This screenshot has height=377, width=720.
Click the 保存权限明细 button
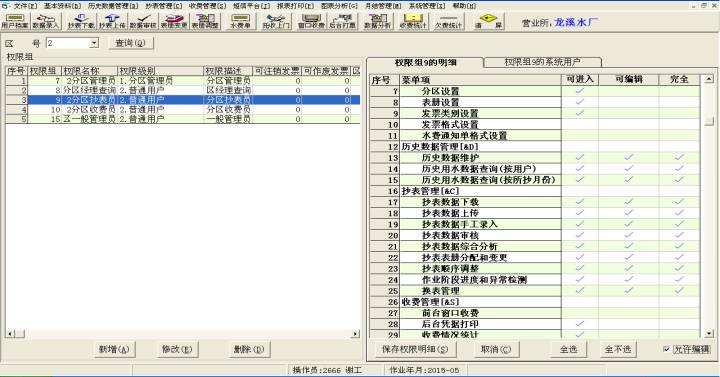tap(415, 349)
